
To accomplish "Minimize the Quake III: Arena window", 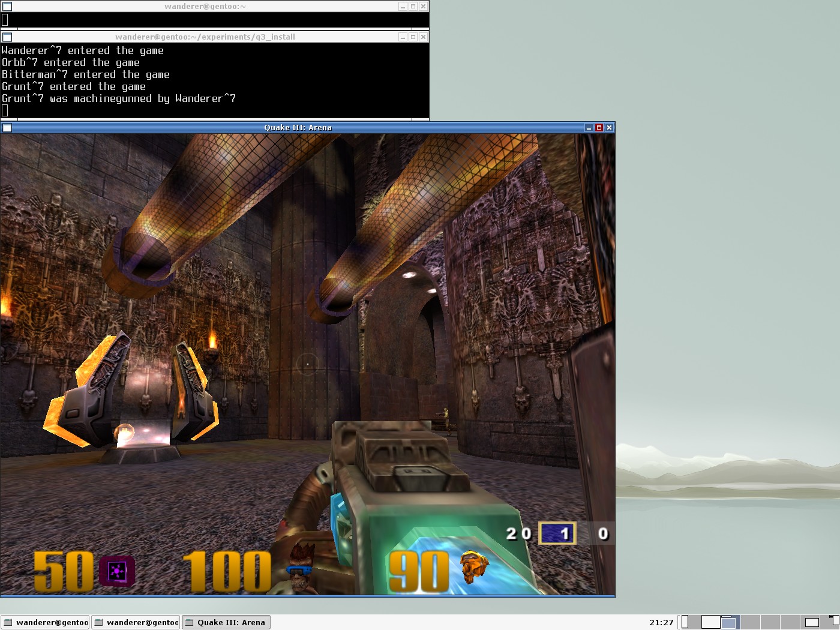I will [x=589, y=128].
